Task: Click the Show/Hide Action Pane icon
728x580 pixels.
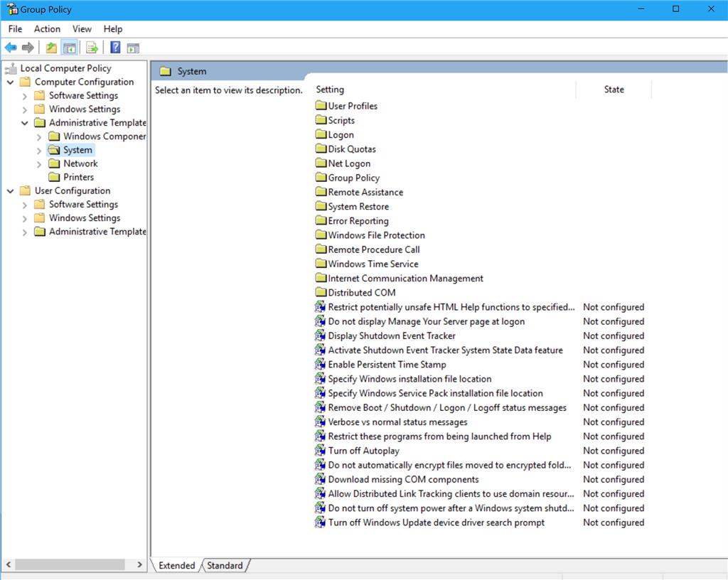Action: pos(133,48)
